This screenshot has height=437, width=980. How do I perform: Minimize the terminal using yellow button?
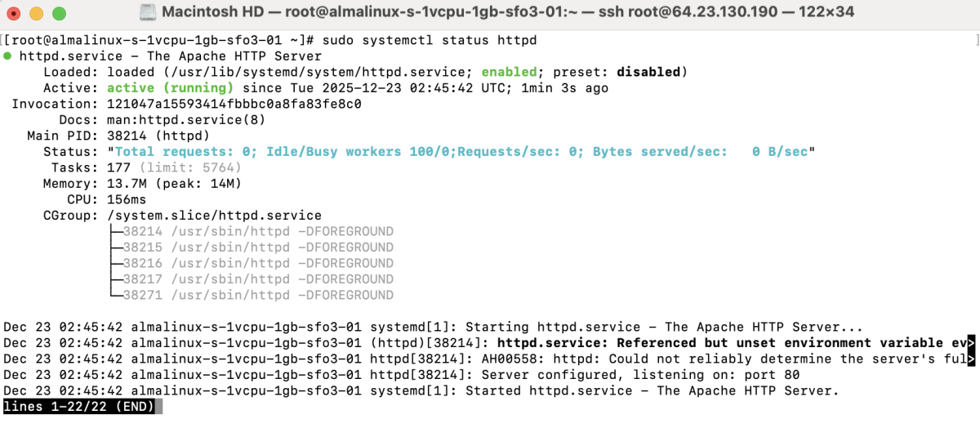tap(36, 14)
